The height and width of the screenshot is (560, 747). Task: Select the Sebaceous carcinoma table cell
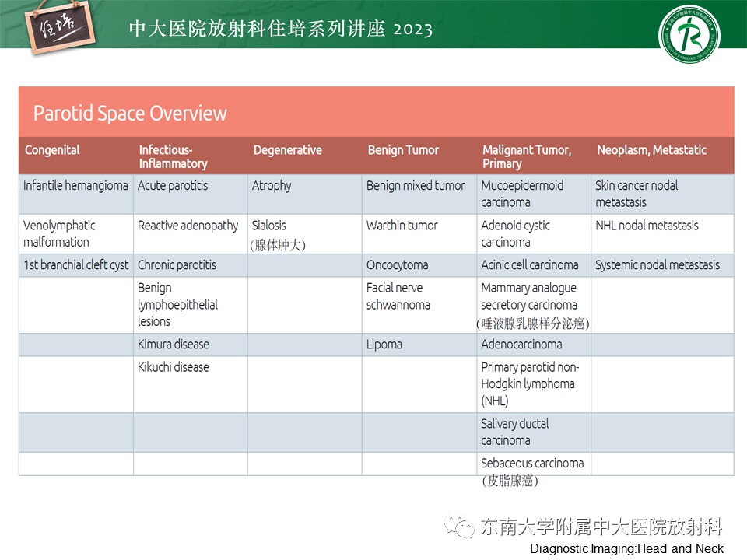click(532, 464)
